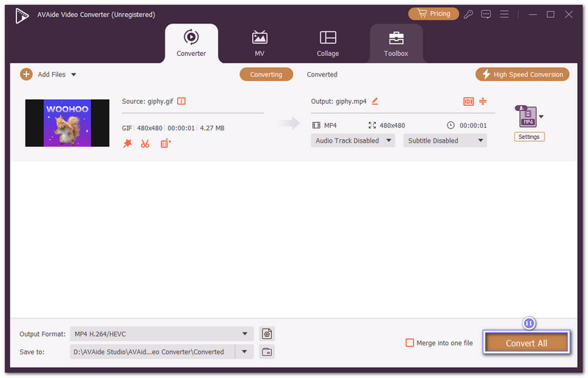The image size is (588, 378).
Task: Select the Source: giphy.gif text
Action: [148, 101]
